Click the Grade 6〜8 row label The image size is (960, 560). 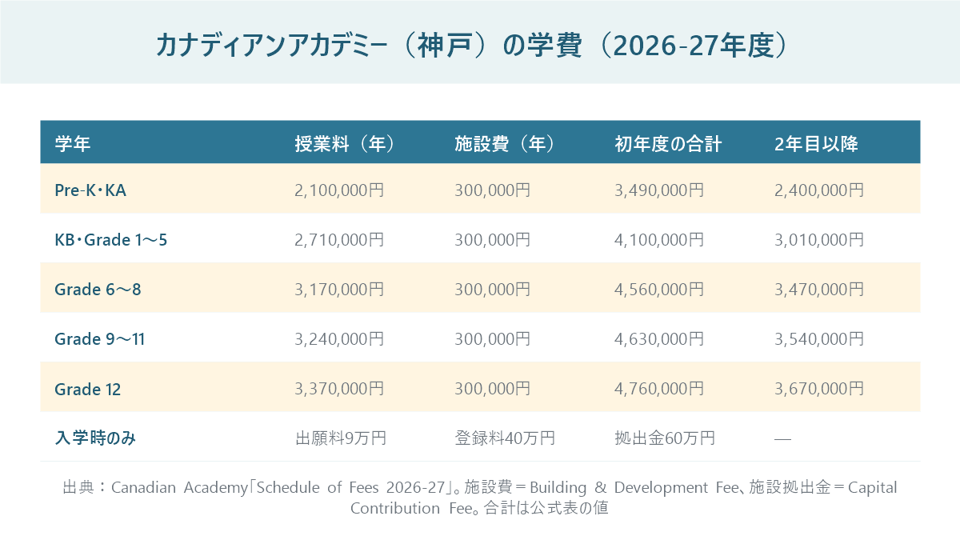[x=98, y=290]
